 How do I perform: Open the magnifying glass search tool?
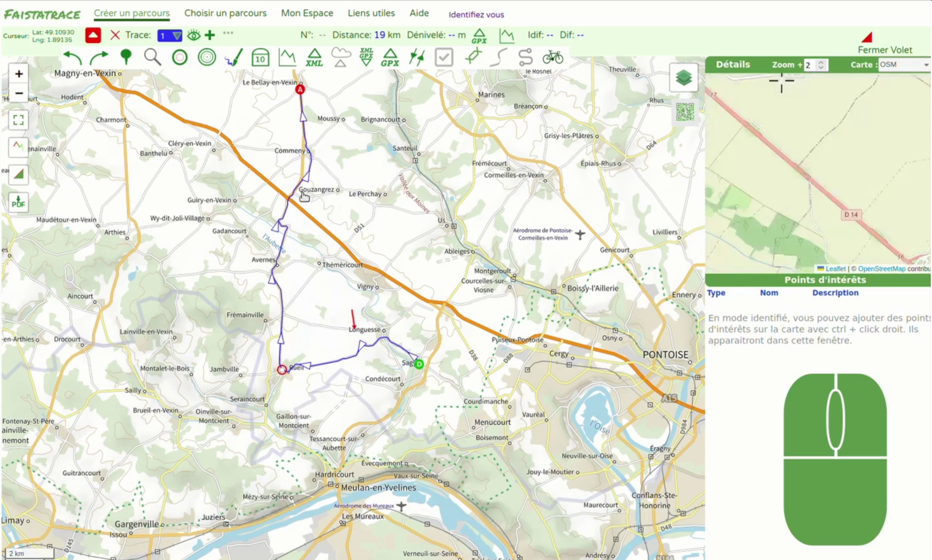pos(152,57)
